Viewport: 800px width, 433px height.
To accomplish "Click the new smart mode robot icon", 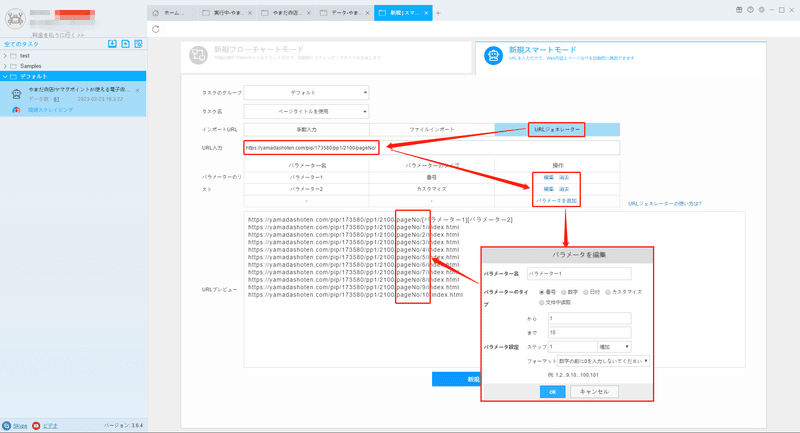I will coord(493,55).
